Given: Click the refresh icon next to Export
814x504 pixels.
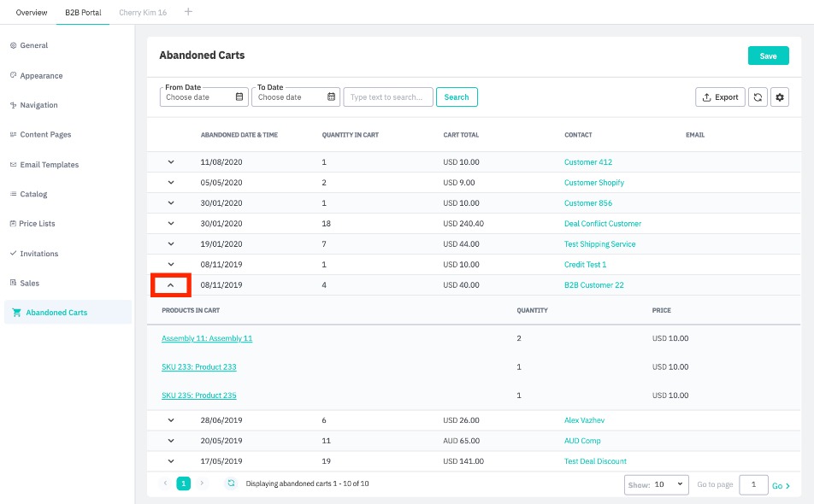Looking at the screenshot, I should (x=757, y=97).
